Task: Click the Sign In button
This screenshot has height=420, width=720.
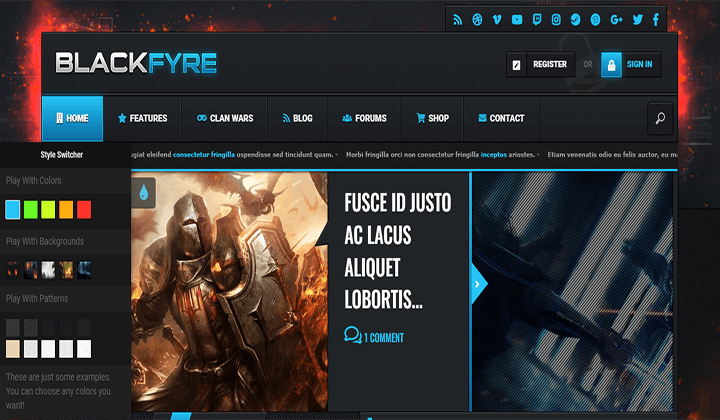Action: click(631, 64)
